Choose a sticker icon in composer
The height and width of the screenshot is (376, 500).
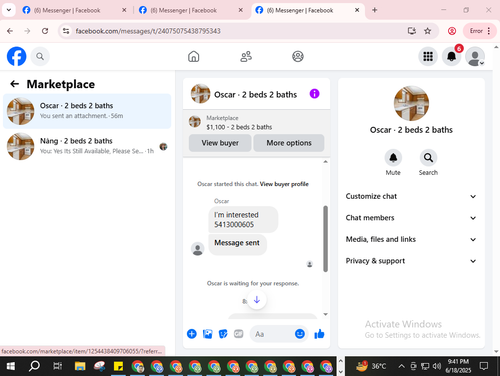point(223,334)
